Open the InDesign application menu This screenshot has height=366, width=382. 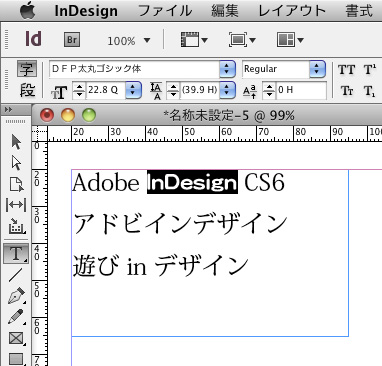click(x=86, y=11)
